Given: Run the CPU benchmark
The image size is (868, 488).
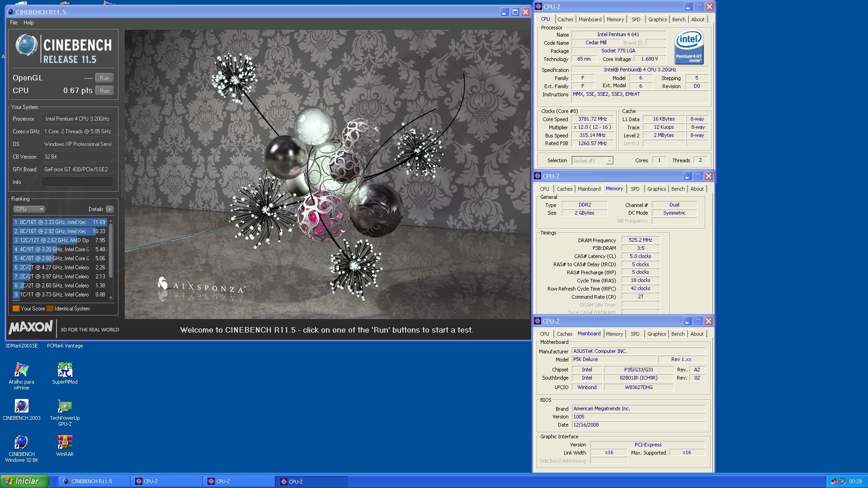Looking at the screenshot, I should [x=104, y=91].
